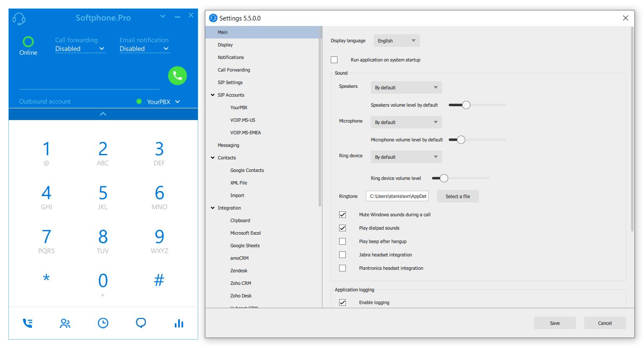This screenshot has width=644, height=348.
Task: Open the call history panel
Action: pos(103,323)
